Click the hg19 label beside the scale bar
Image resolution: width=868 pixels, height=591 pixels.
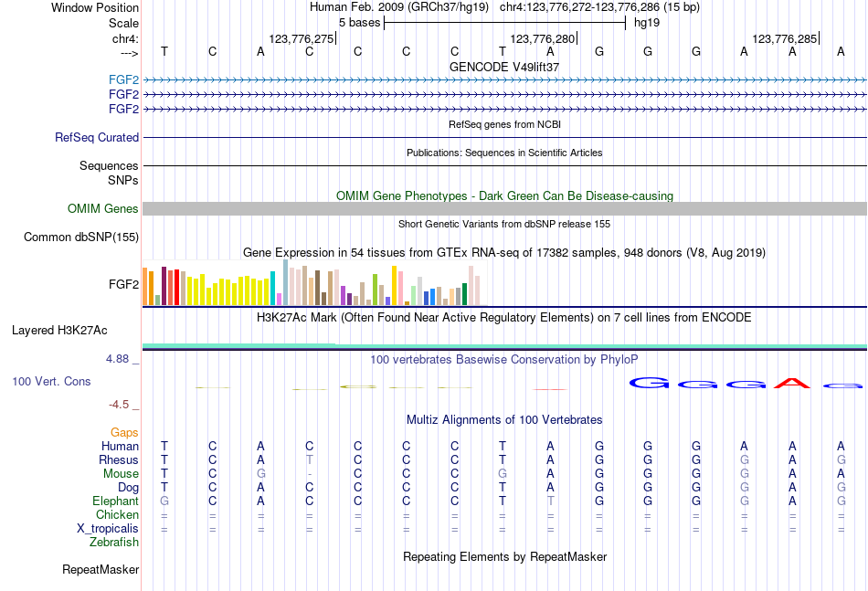click(x=647, y=23)
